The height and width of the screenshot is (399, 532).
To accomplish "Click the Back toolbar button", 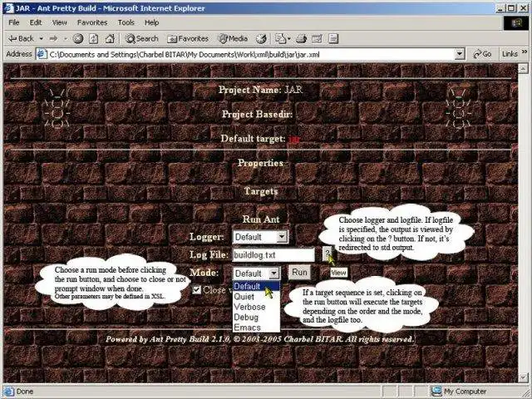I will (x=21, y=39).
